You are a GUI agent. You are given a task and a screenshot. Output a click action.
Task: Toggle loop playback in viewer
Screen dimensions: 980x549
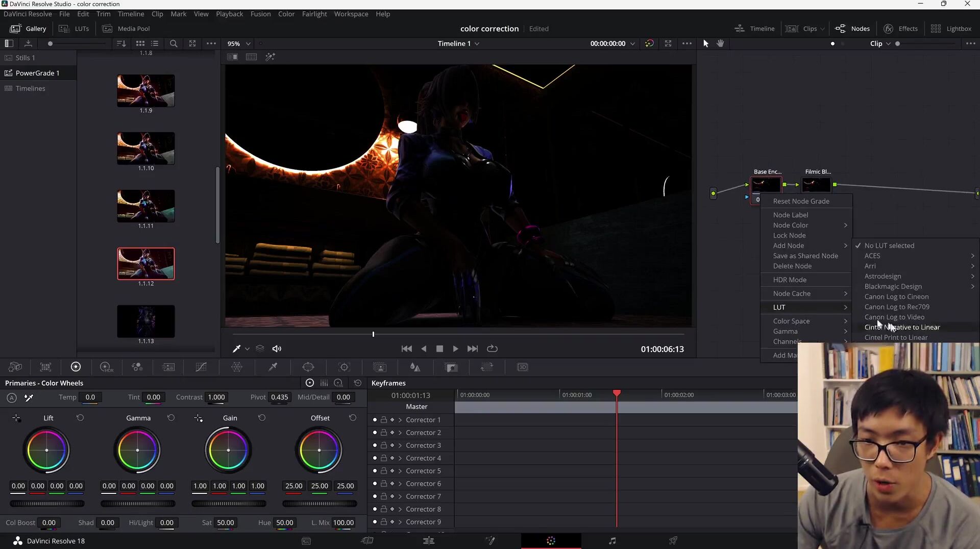pos(492,349)
